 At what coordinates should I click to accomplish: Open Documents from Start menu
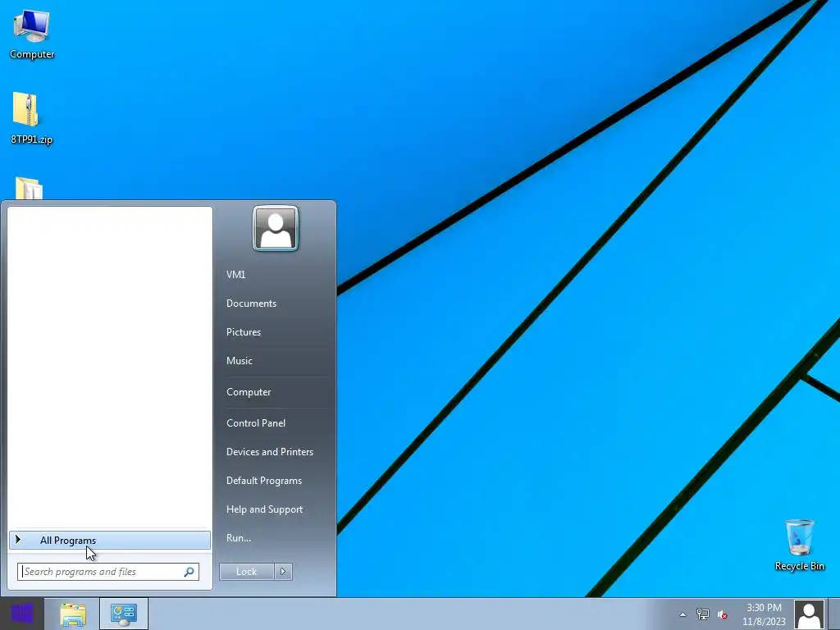click(251, 304)
